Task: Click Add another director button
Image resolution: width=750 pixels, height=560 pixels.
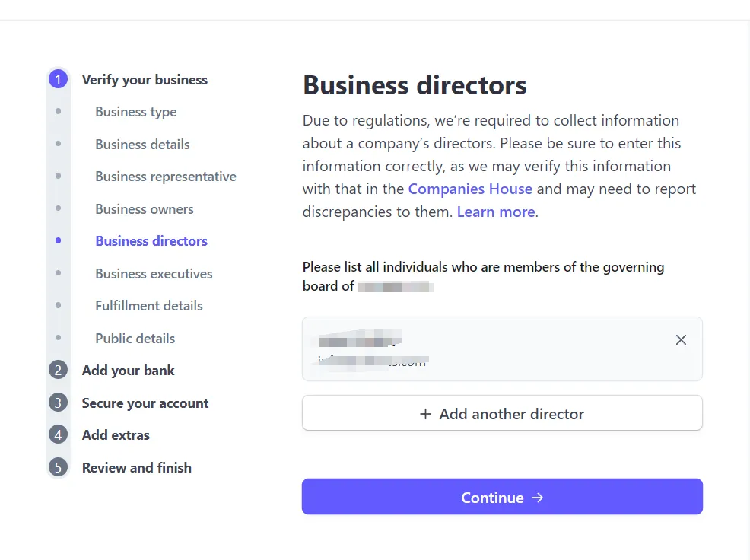Action: tap(502, 412)
